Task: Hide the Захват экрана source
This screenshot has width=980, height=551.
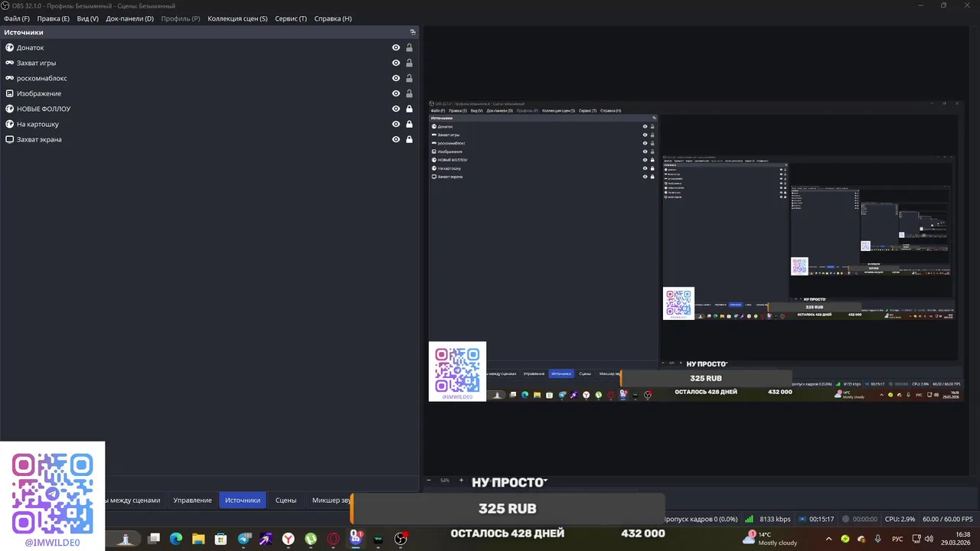Action: pyautogui.click(x=396, y=139)
